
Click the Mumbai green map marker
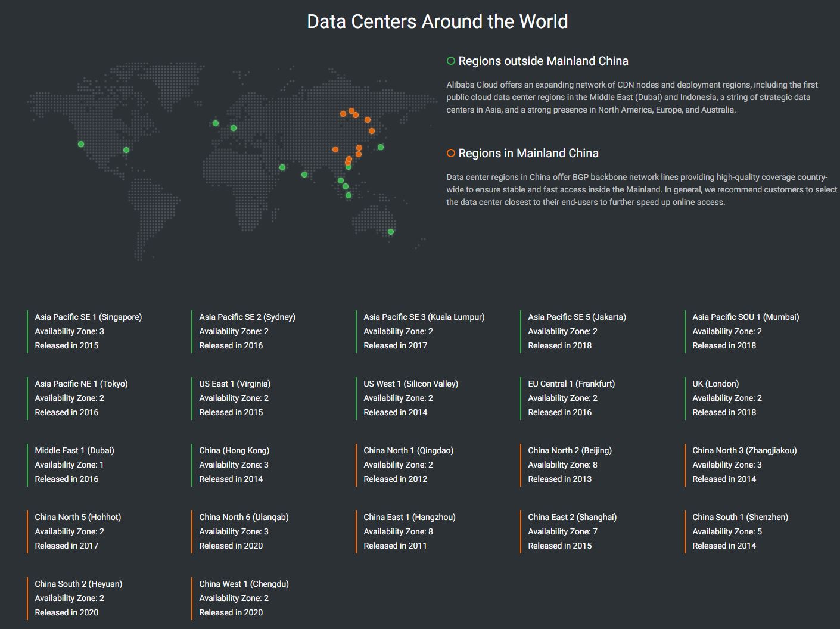click(x=304, y=175)
